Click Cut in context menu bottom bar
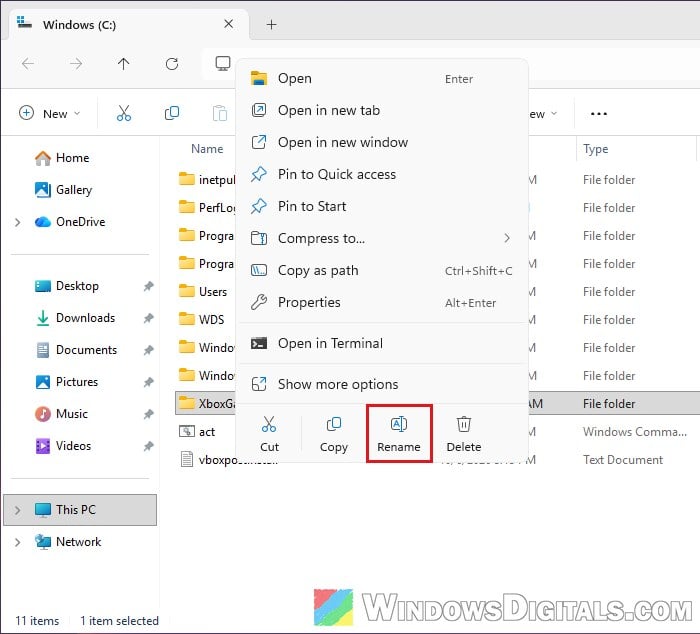Image resolution: width=700 pixels, height=634 pixels. (269, 434)
